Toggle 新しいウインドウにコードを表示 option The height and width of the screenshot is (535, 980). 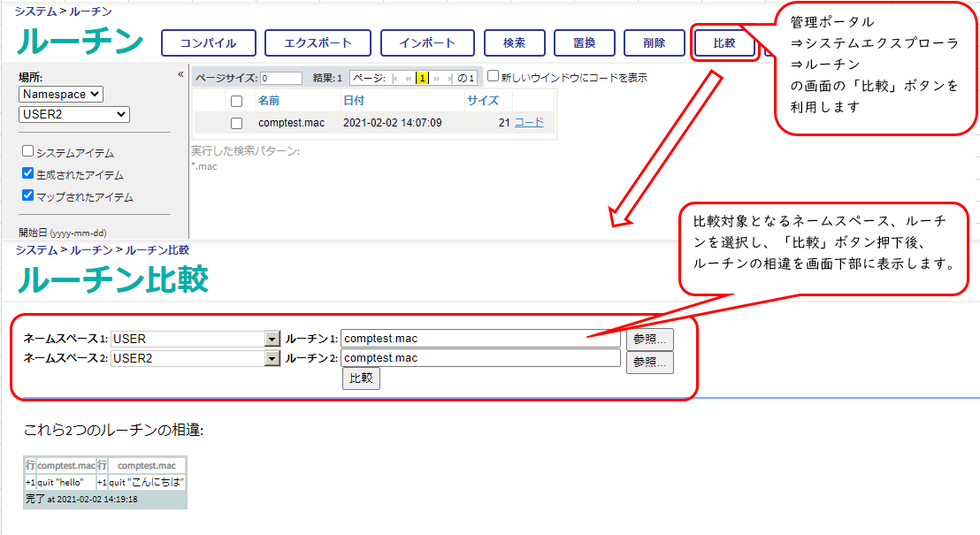pyautogui.click(x=494, y=76)
